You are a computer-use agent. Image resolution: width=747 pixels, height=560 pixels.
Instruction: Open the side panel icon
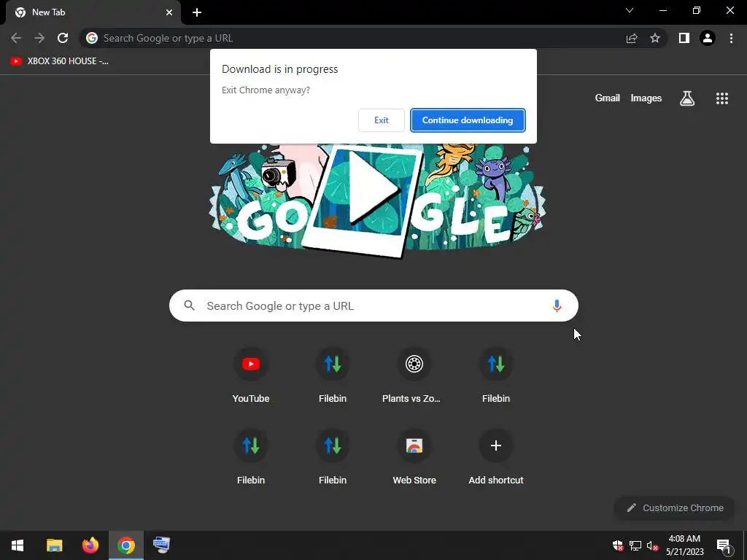pyautogui.click(x=684, y=38)
